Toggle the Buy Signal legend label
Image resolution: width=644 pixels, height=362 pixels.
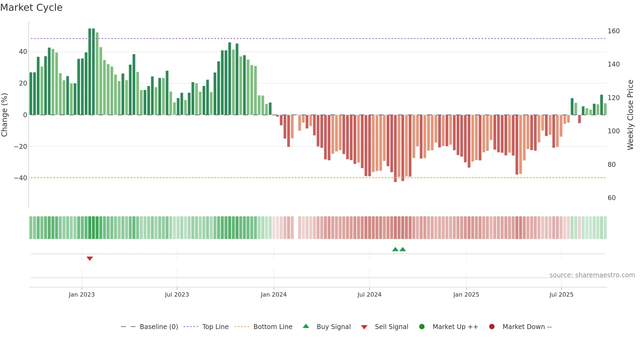click(x=334, y=327)
